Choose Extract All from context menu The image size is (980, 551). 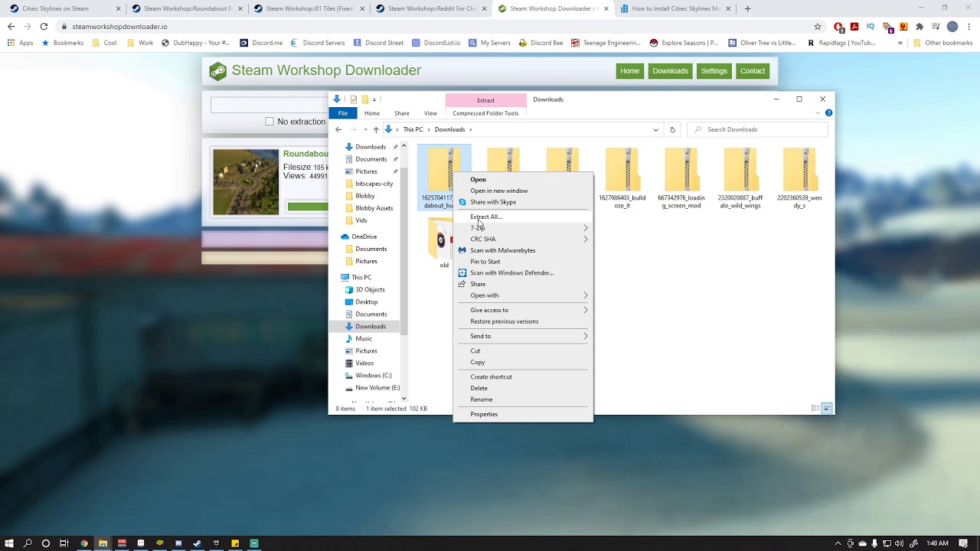(x=486, y=217)
